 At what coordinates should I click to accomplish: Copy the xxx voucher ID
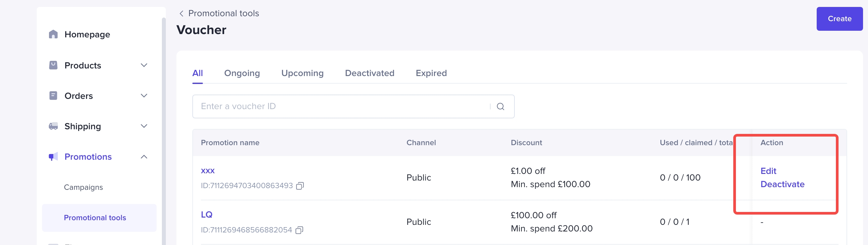pos(300,186)
